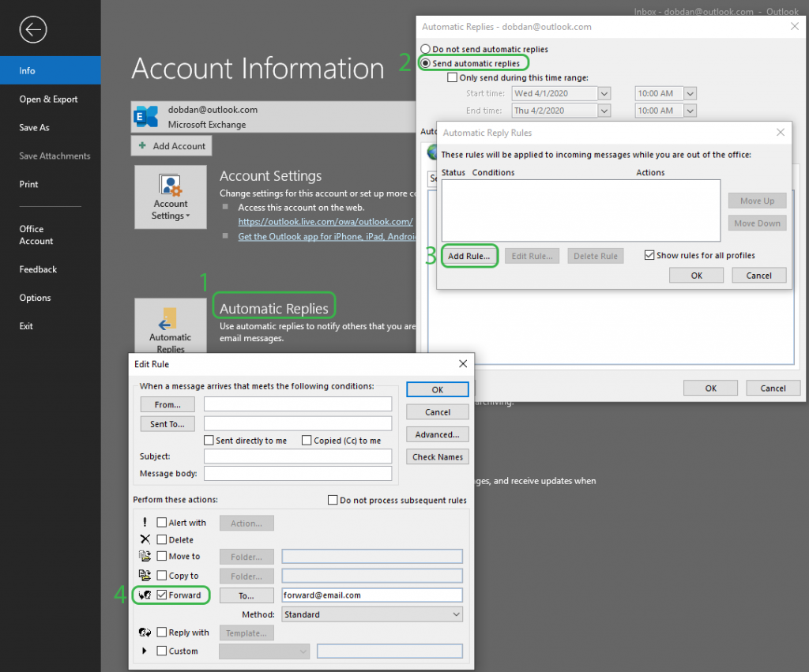
Task: Select Do not send automatic replies
Action: 427,49
